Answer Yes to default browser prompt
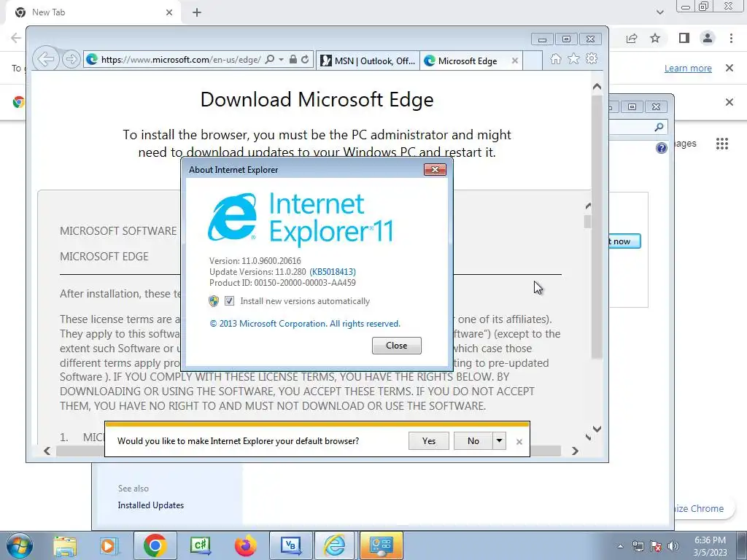The height and width of the screenshot is (560, 747). coord(429,441)
